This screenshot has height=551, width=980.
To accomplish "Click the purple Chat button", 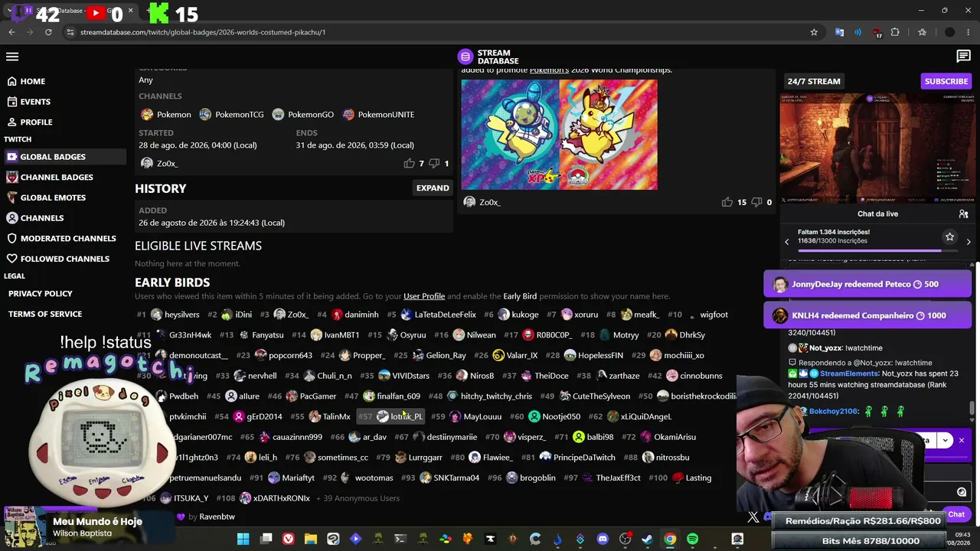I will pyautogui.click(x=955, y=514).
